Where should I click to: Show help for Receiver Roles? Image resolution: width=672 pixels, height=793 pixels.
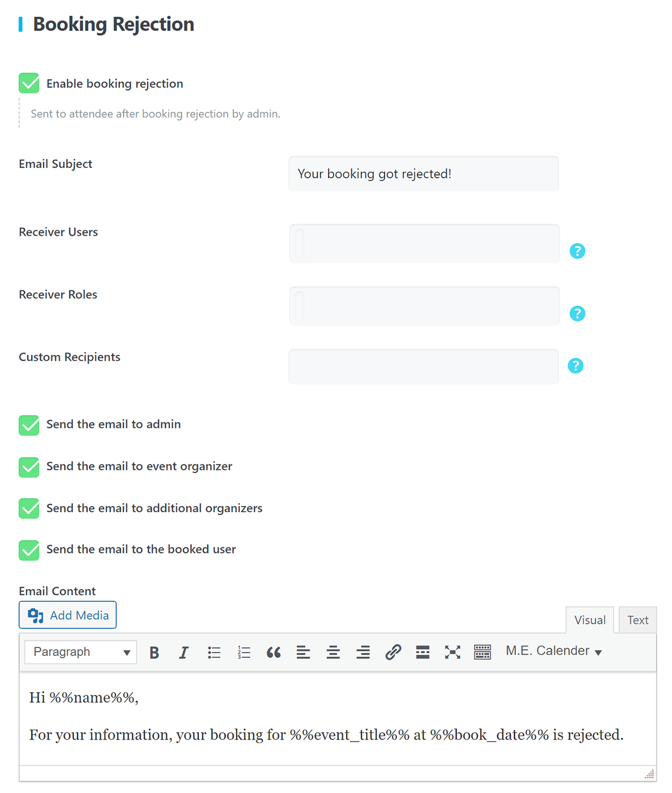(x=577, y=313)
